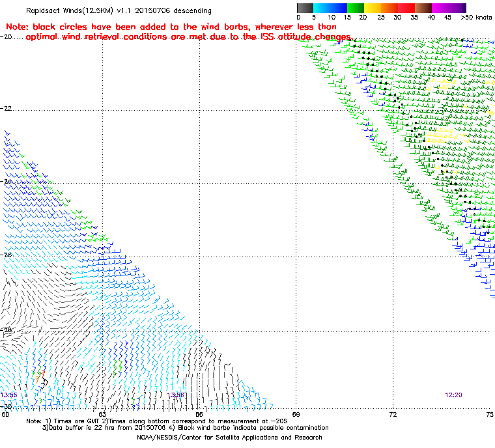Click the purple '13:56' swath time label
Screen dimensions: 495x448
(175, 395)
